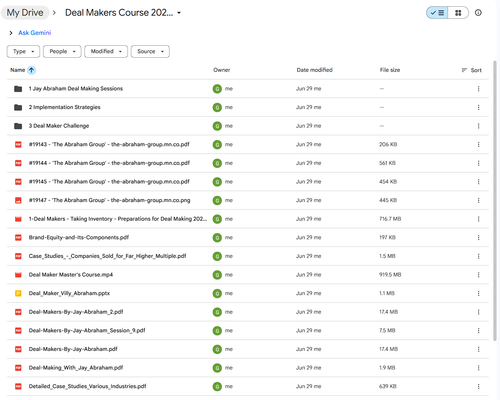Open more actions for Brand-Equity-and-Its-Components.pdf
Screen dimensions: 500x400
point(478,237)
